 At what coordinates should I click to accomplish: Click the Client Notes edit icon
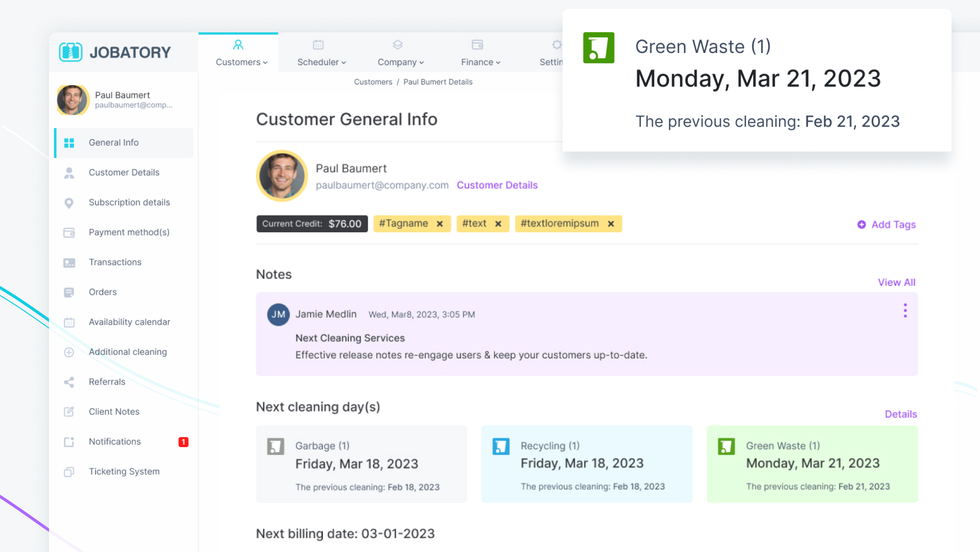pos(69,412)
